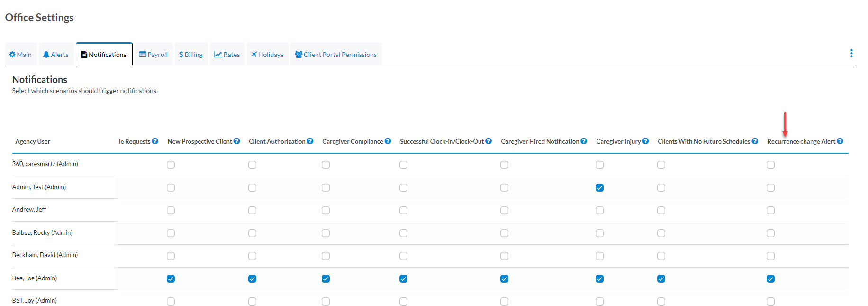Check Client Authorization for Balboa, Rocky
868x306 pixels.
pos(252,233)
